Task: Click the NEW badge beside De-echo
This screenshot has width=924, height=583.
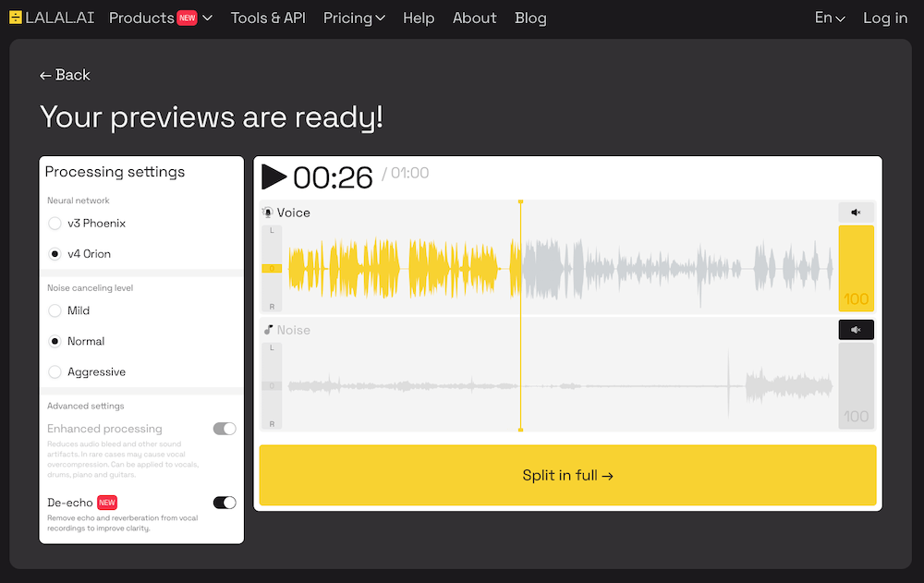Action: 107,503
